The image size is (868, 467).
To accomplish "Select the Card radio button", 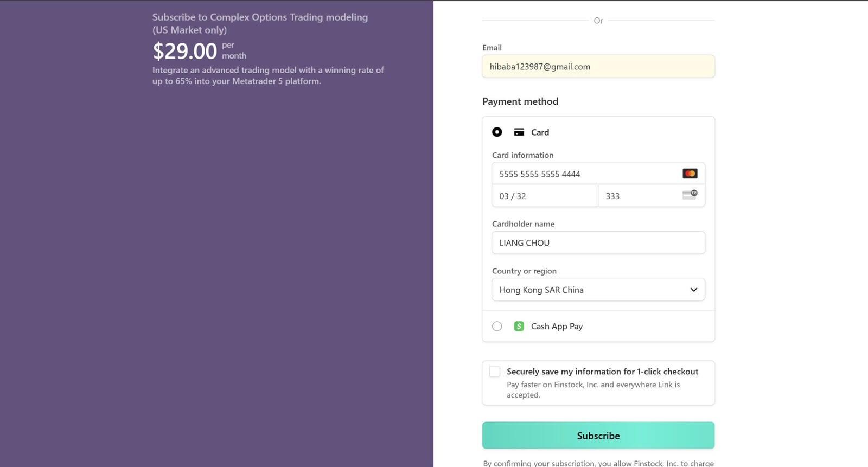I will point(497,132).
